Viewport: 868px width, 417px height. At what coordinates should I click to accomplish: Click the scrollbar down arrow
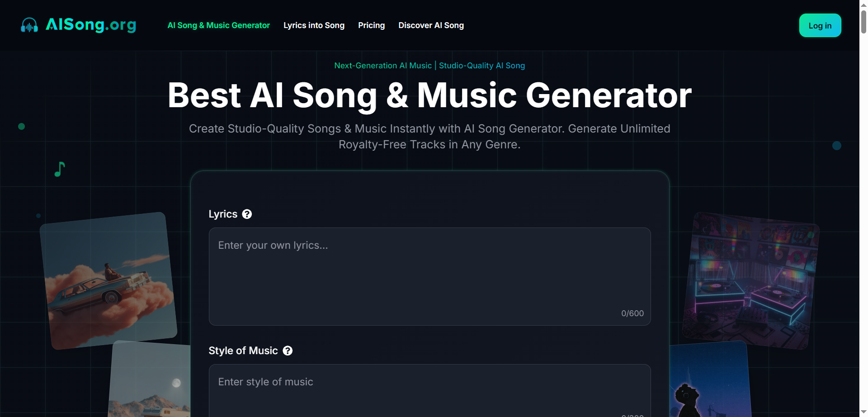pyautogui.click(x=863, y=412)
